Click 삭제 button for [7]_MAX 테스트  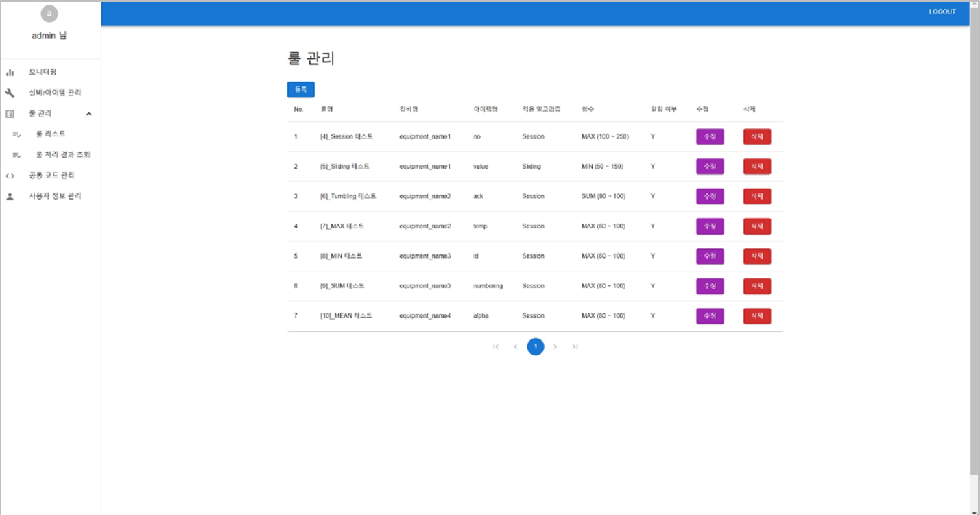click(757, 226)
